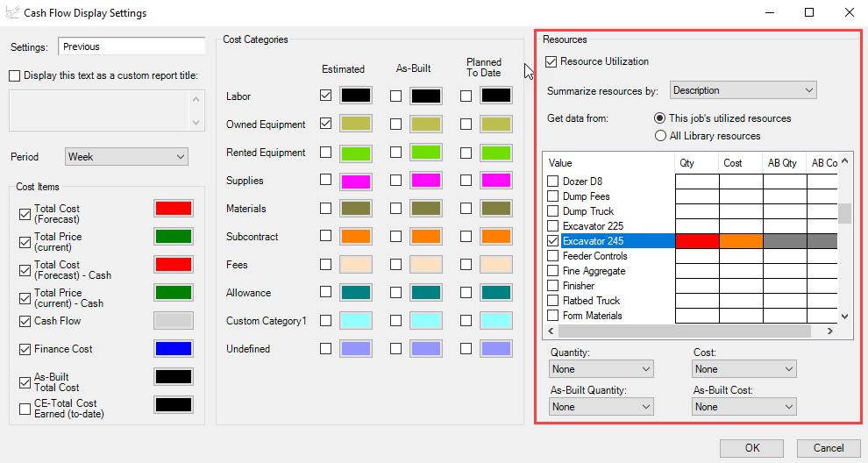Open the As-Built Quantity dropdown
Viewport: 868px width, 463px height.
point(601,407)
